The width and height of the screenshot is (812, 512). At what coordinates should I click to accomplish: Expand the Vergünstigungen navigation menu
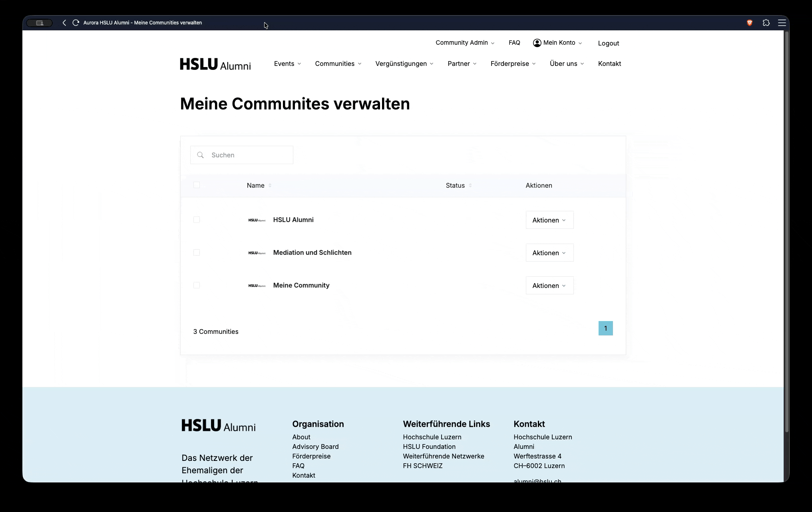(404, 64)
